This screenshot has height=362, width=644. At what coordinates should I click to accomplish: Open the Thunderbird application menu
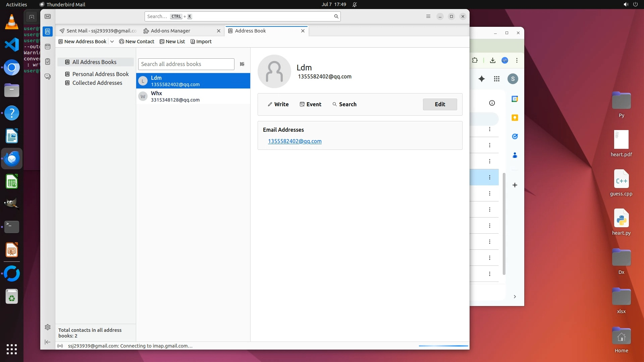pyautogui.click(x=428, y=16)
